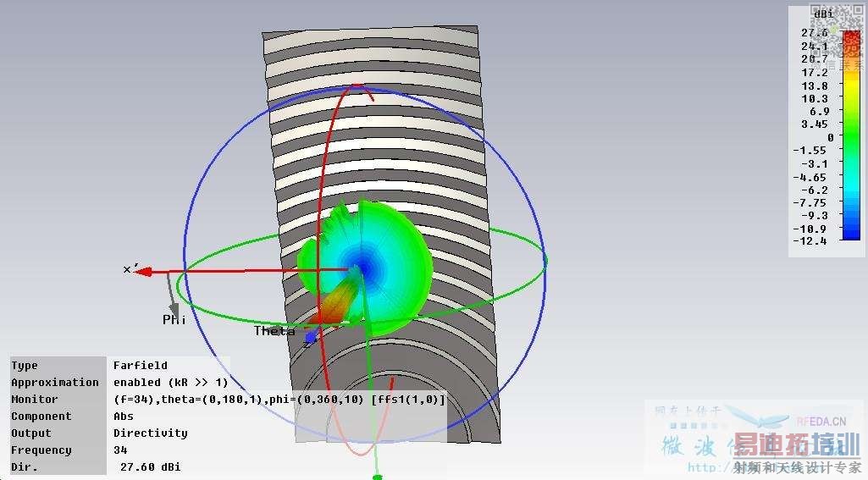Viewport: 868px width, 480px height.
Task: Click the red x' axis arrowhead
Action: click(143, 272)
